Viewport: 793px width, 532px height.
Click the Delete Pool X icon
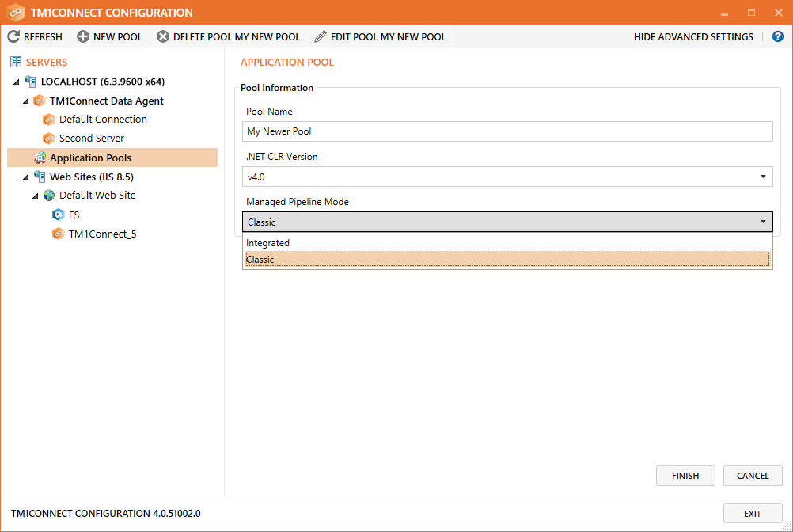(163, 36)
